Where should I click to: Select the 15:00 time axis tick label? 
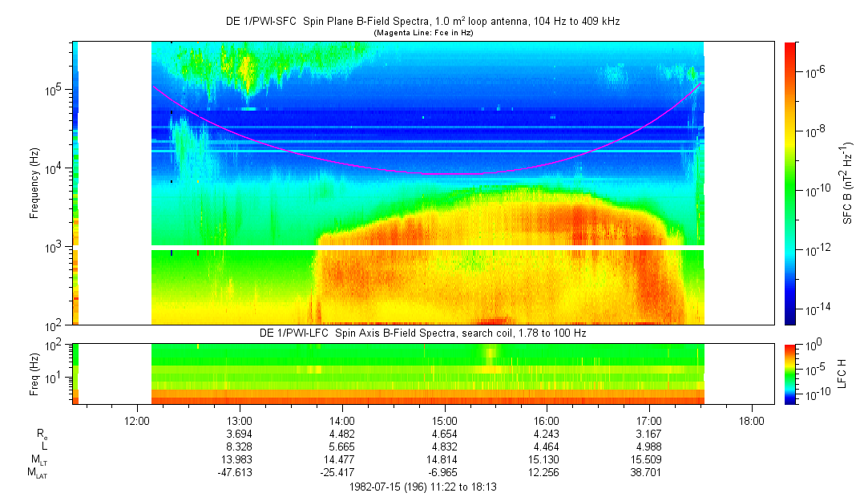pos(445,420)
